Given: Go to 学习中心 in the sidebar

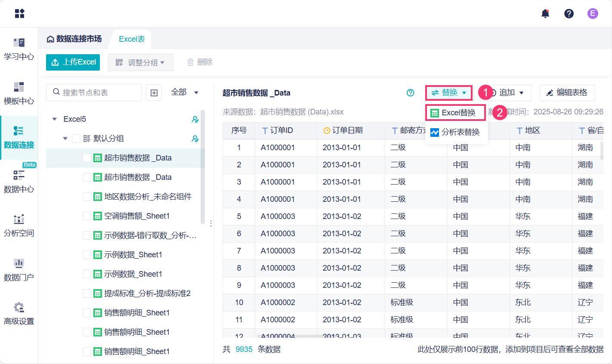Looking at the screenshot, I should point(19,49).
